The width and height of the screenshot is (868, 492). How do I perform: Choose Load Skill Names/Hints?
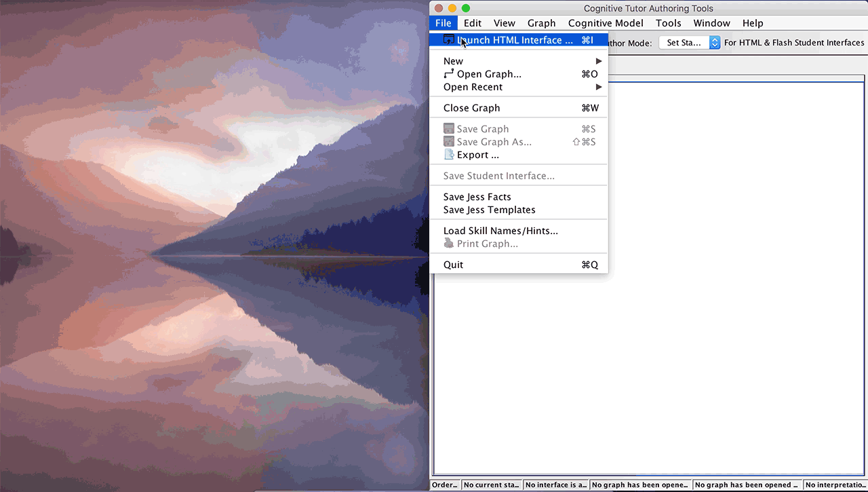tap(500, 231)
